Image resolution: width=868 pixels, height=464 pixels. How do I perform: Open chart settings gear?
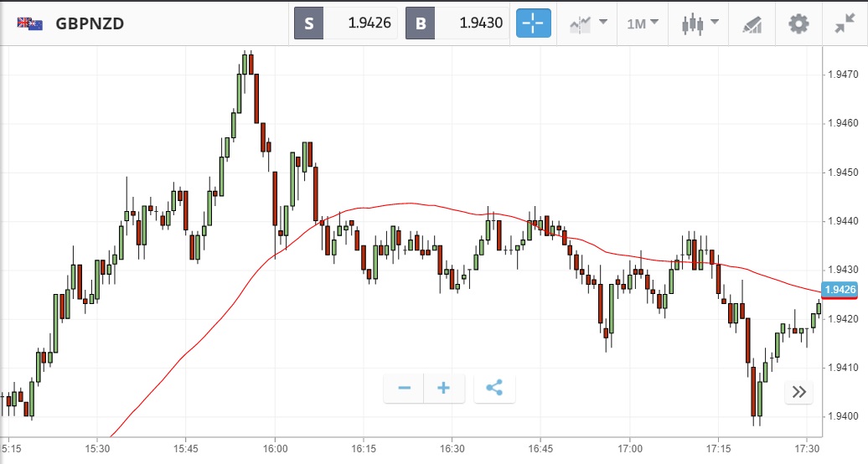pyautogui.click(x=798, y=23)
